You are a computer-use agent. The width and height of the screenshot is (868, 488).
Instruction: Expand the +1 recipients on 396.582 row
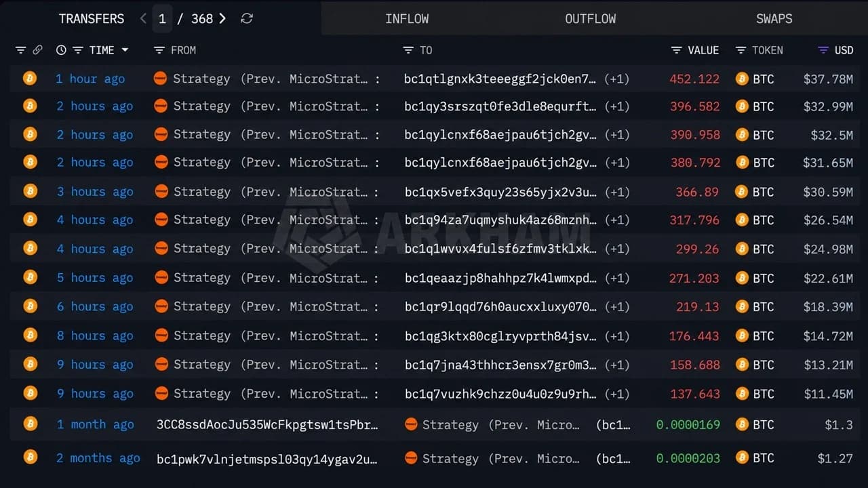coord(617,106)
